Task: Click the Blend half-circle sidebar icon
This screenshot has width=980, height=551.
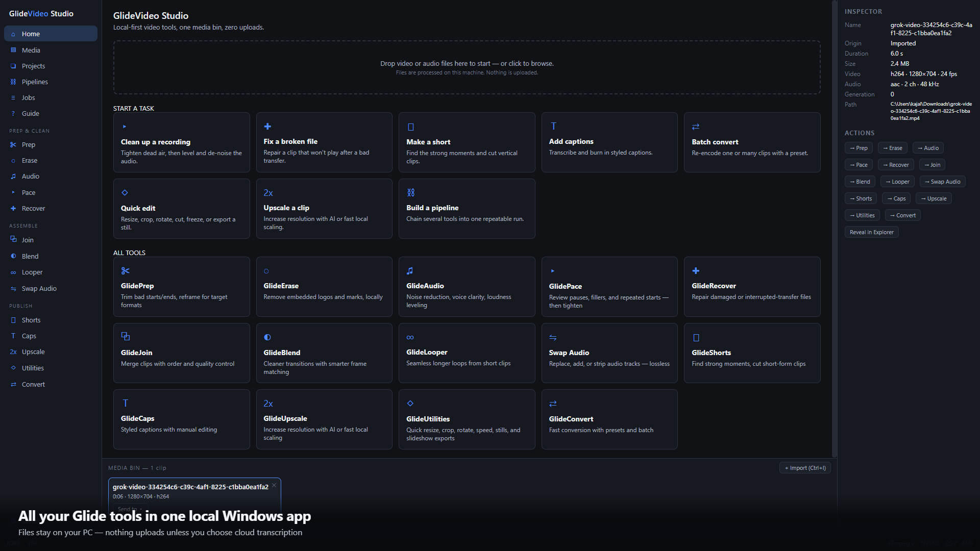Action: click(x=13, y=256)
